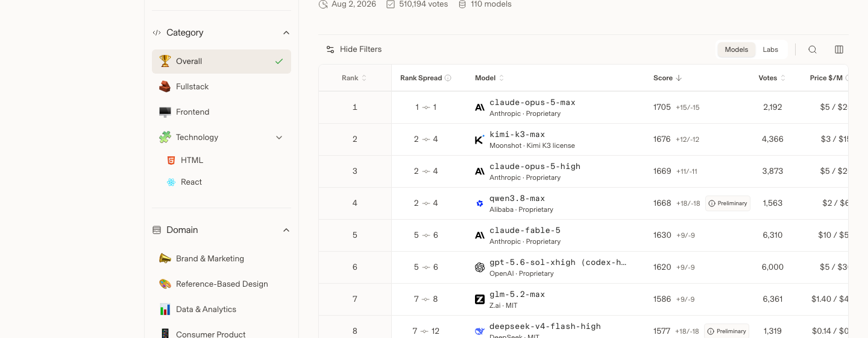Click the Frontend monitor icon
Viewport: 868px width, 338px height.
[165, 112]
